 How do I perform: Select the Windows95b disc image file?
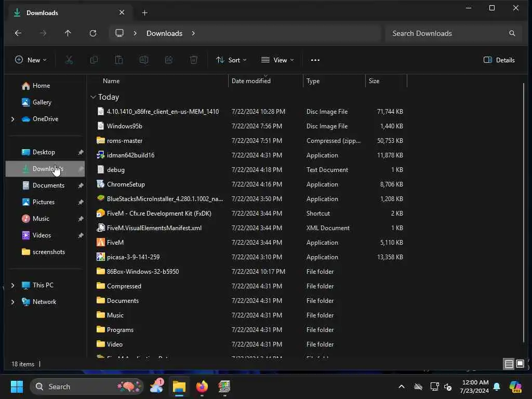[x=125, y=126]
